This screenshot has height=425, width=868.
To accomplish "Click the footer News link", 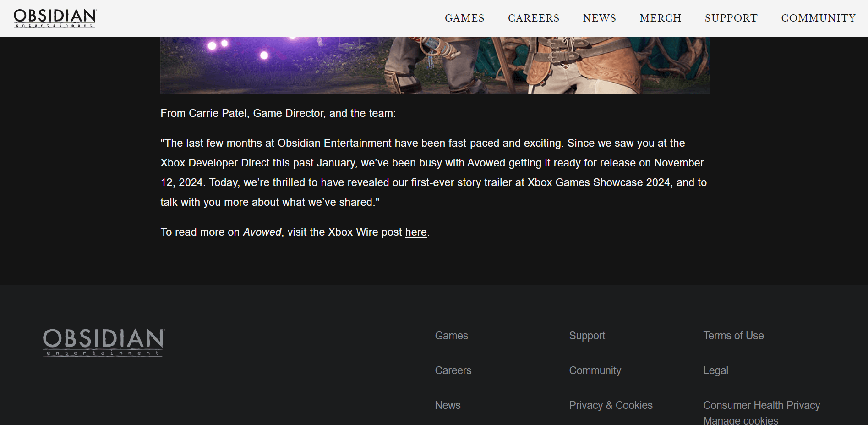I will (448, 405).
